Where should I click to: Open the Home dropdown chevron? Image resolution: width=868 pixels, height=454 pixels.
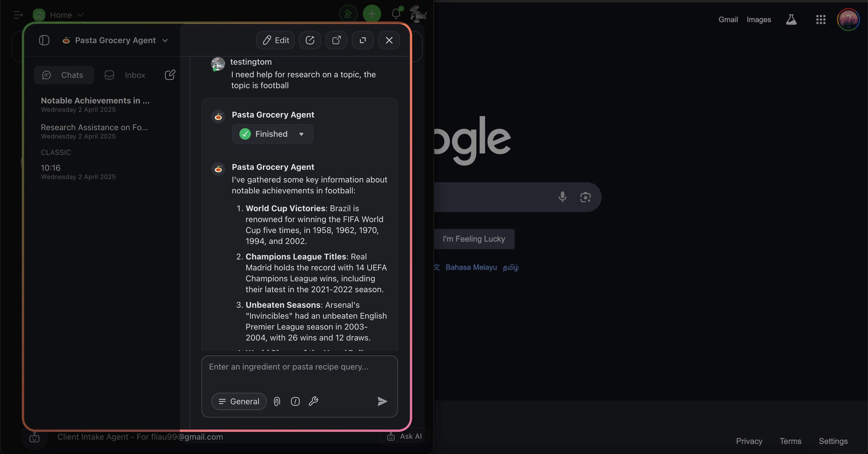(80, 15)
